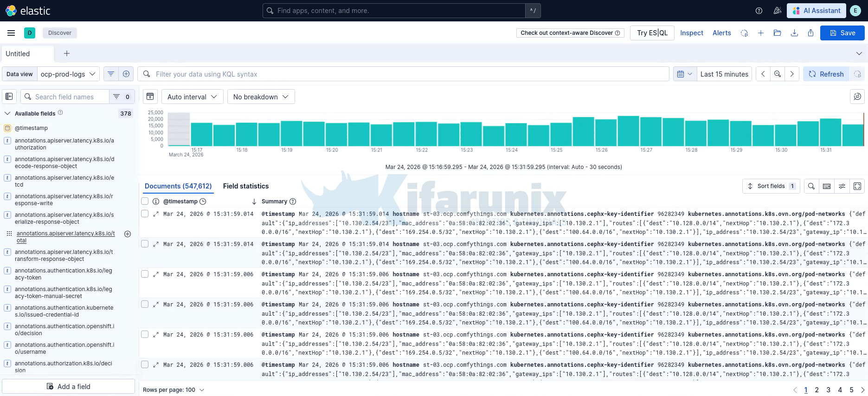The height and width of the screenshot is (396, 868).
Task: Select the fourth 15:31:59.006 row checkbox
Action: (145, 364)
